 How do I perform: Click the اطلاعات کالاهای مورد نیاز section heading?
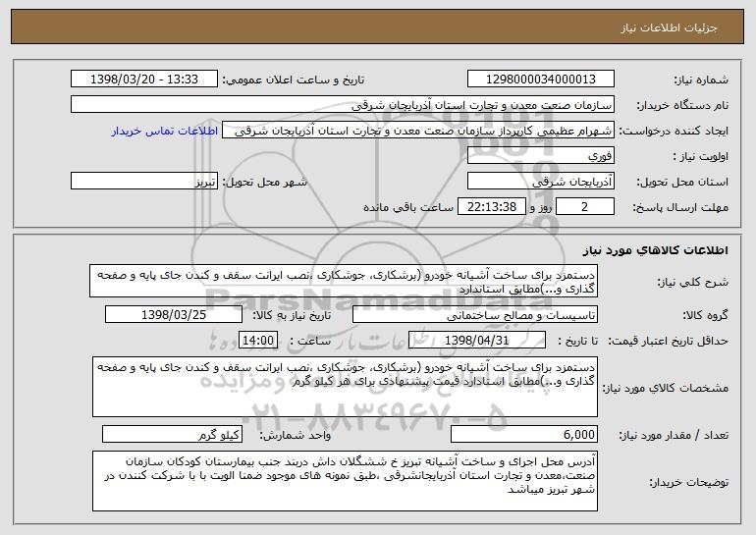(655, 250)
